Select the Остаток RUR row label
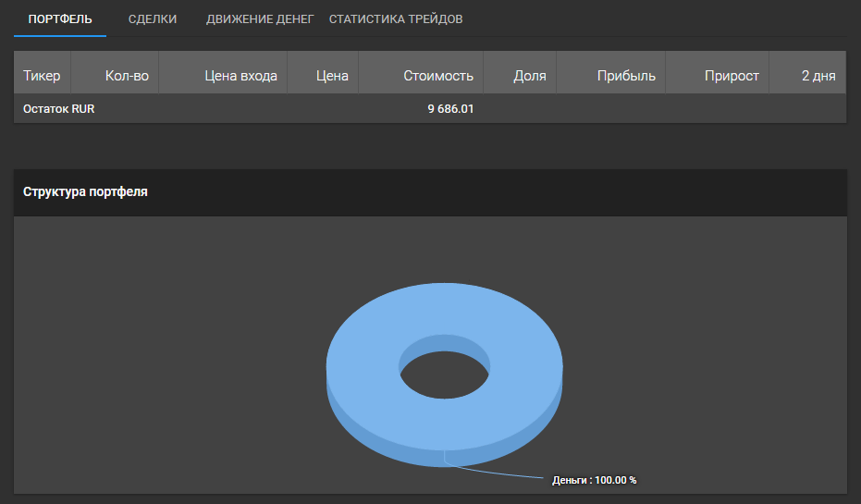Viewport: 861px width, 504px height. coord(59,109)
